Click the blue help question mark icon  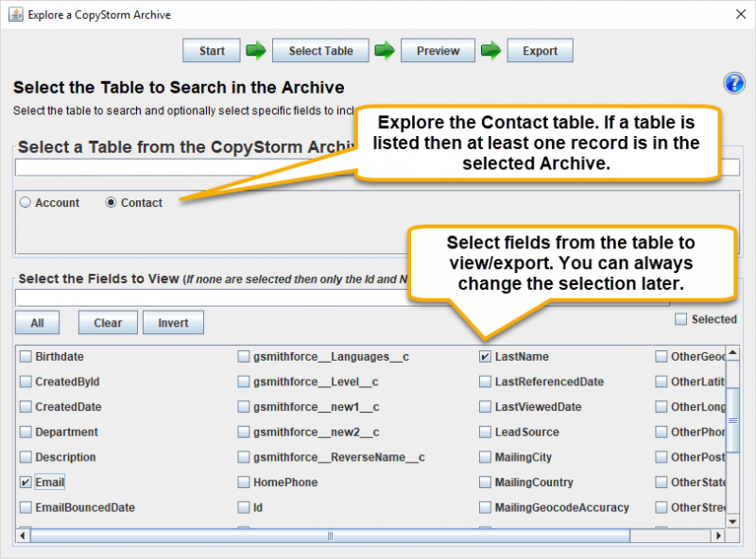click(x=734, y=84)
